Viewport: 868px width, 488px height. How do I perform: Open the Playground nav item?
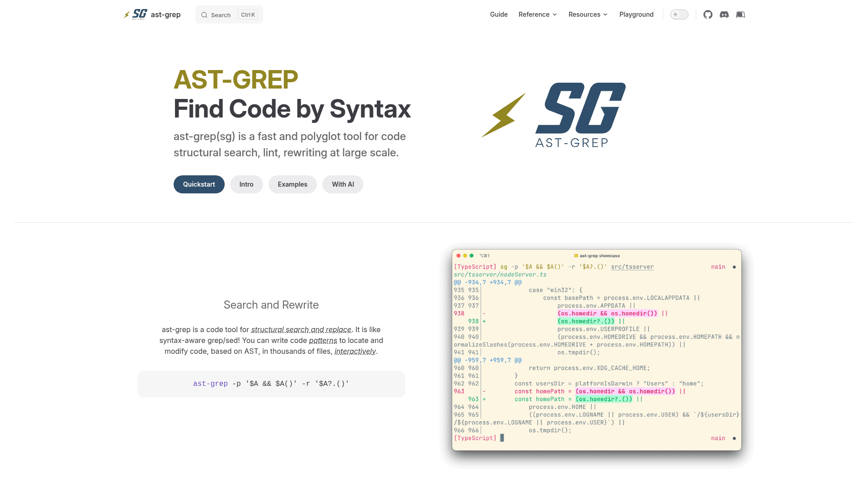click(x=636, y=14)
